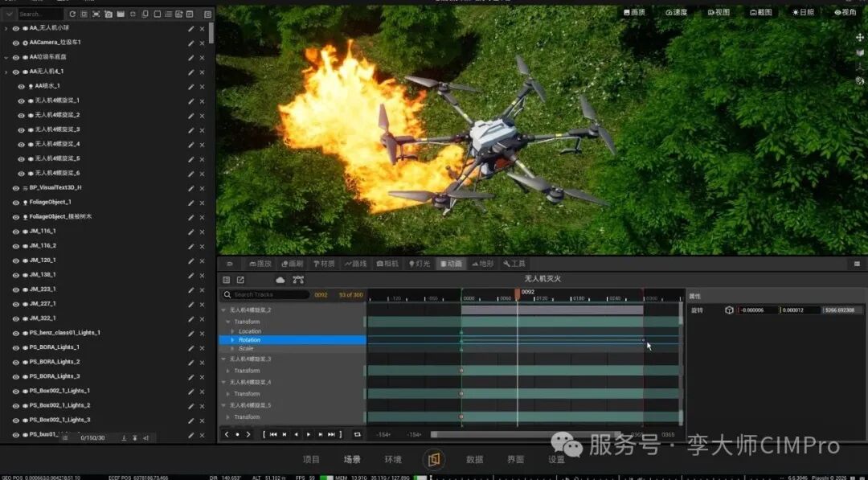The image size is (868, 480).
Task: Expand the AA无人机4_1 tree node
Action: [x=6, y=72]
